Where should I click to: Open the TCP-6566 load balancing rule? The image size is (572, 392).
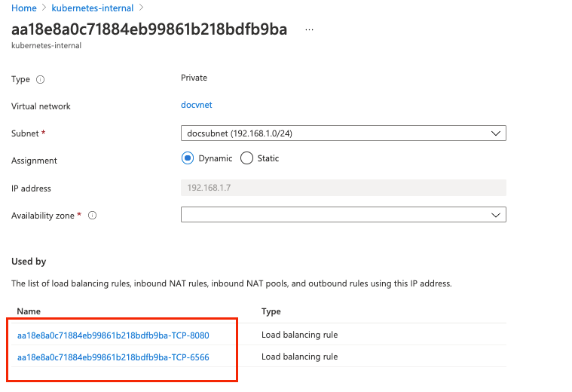(x=113, y=357)
